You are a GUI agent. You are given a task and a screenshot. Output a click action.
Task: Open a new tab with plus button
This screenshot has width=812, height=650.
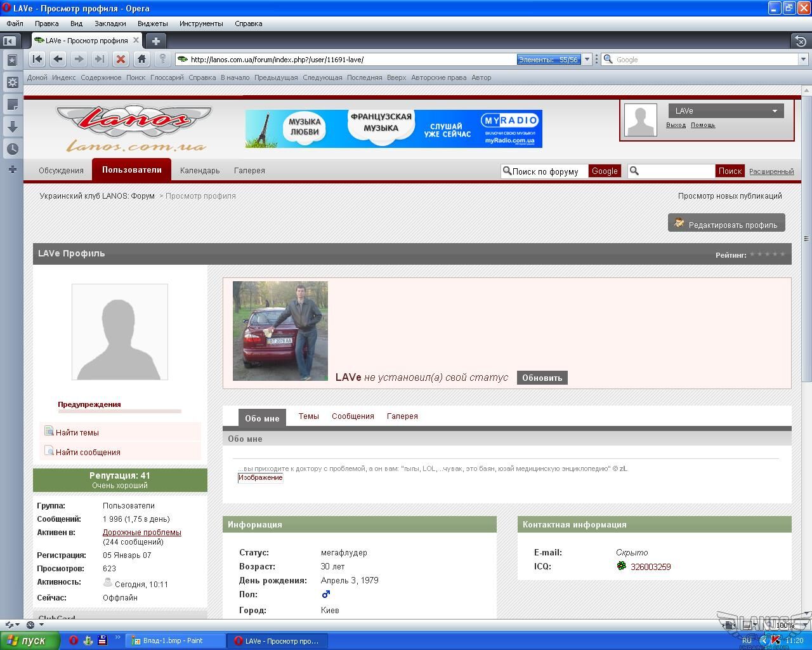[x=155, y=41]
